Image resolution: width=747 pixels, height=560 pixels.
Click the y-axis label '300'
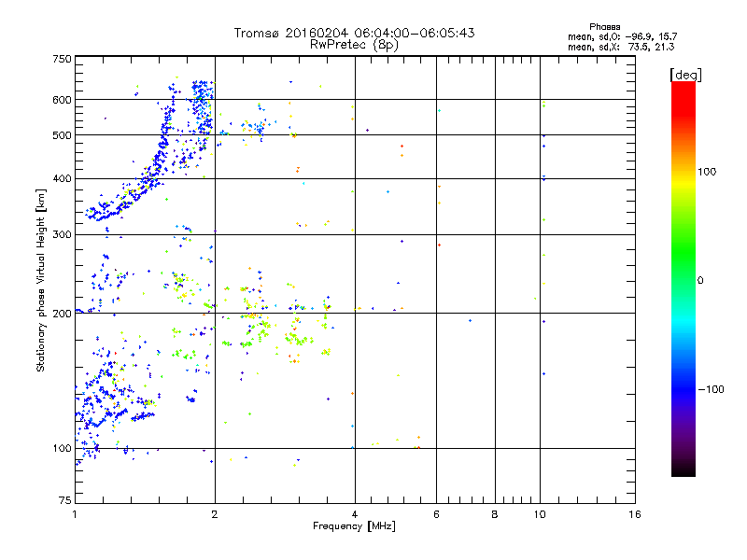(62, 235)
